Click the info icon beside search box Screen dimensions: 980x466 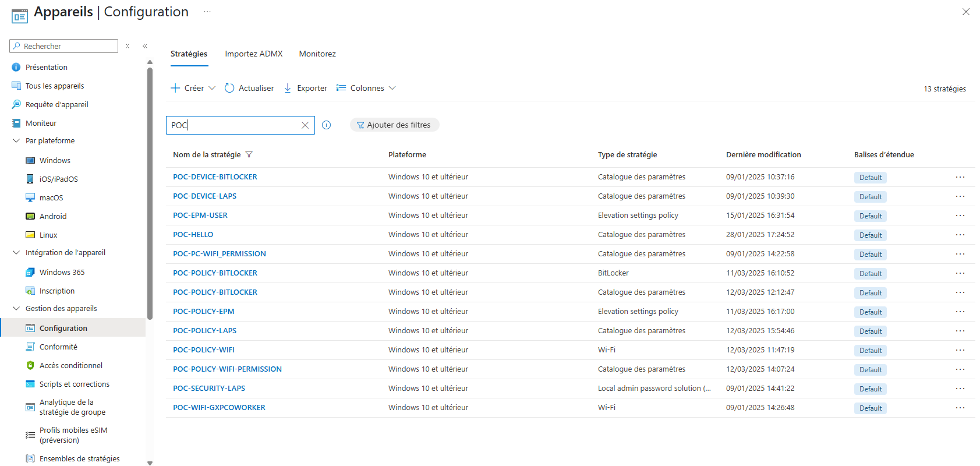pos(327,125)
